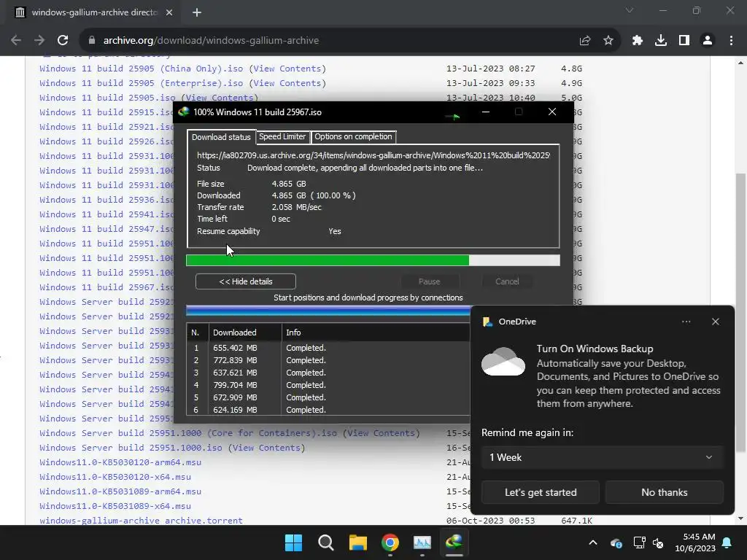Click archive.org address bar URL
This screenshot has width=747, height=560.
click(x=211, y=41)
